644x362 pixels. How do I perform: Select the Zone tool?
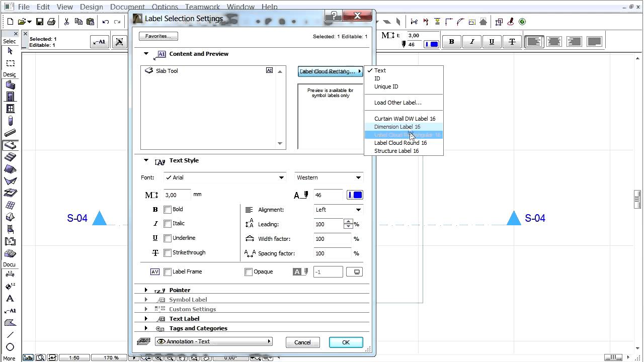(x=10, y=241)
